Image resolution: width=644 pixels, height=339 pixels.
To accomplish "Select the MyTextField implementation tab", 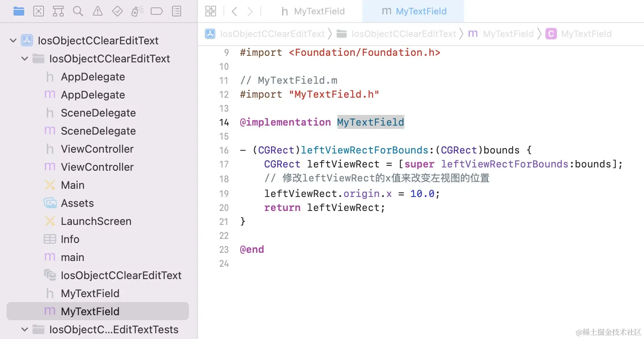I will click(414, 11).
